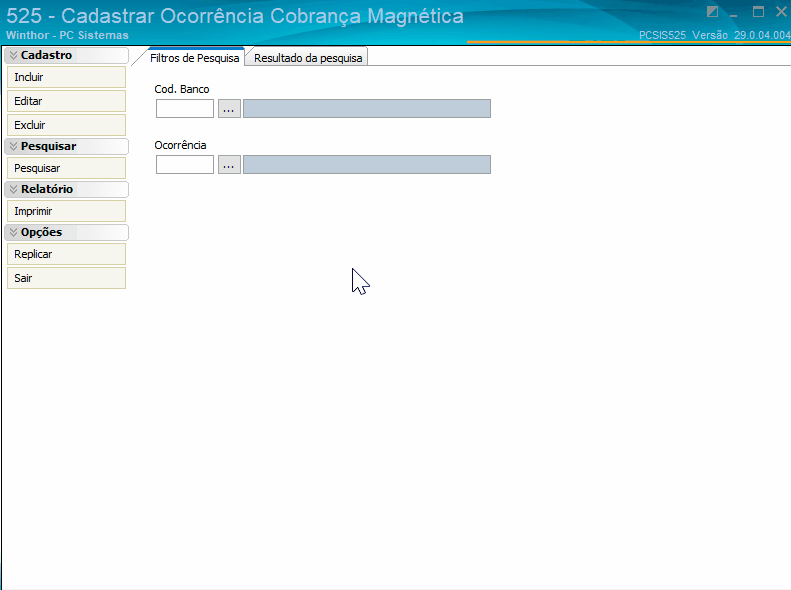Focus the Ocorrência code field

185,164
